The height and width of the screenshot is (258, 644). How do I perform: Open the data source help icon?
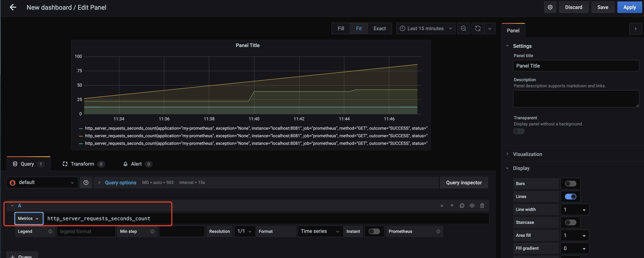(x=86, y=183)
